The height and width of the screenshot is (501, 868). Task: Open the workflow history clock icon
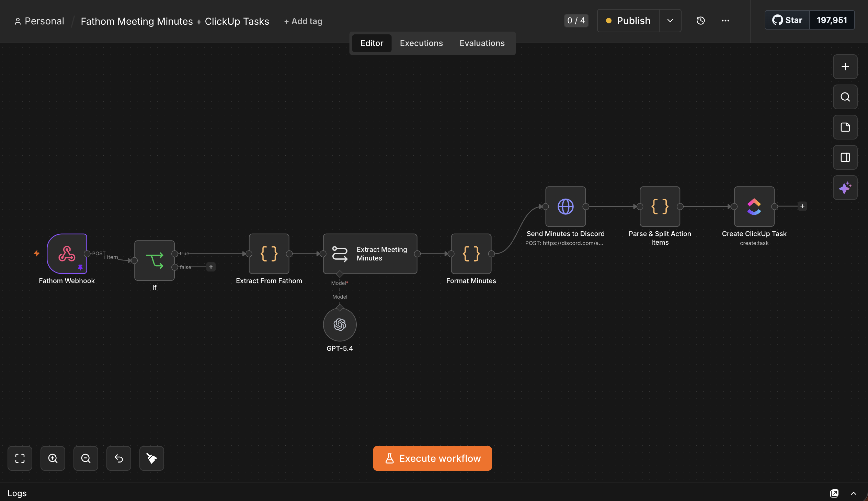pyautogui.click(x=700, y=21)
